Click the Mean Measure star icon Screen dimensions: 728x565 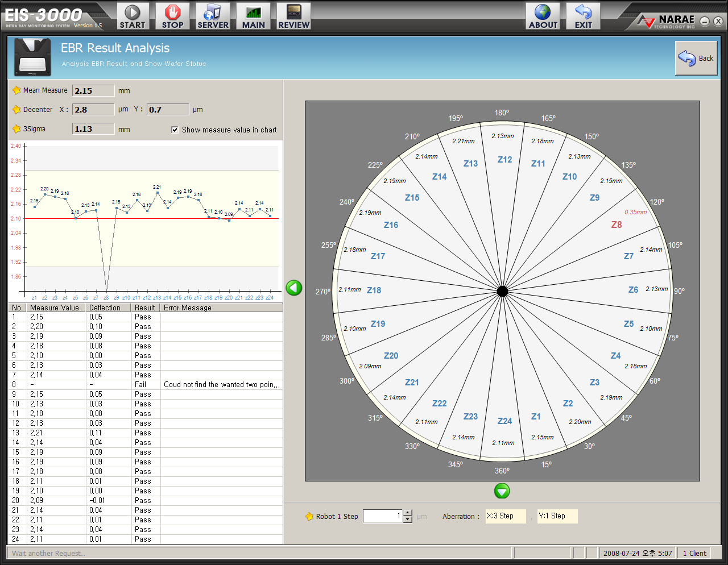[16, 90]
